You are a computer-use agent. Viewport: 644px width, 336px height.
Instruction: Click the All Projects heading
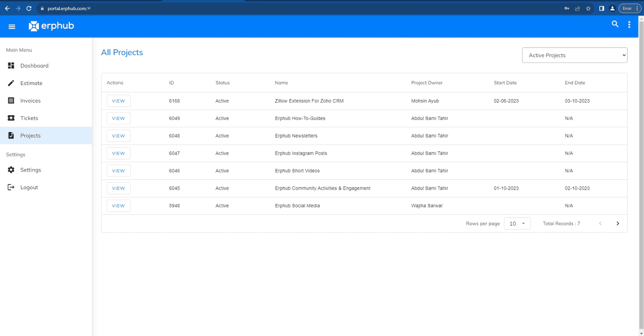122,52
